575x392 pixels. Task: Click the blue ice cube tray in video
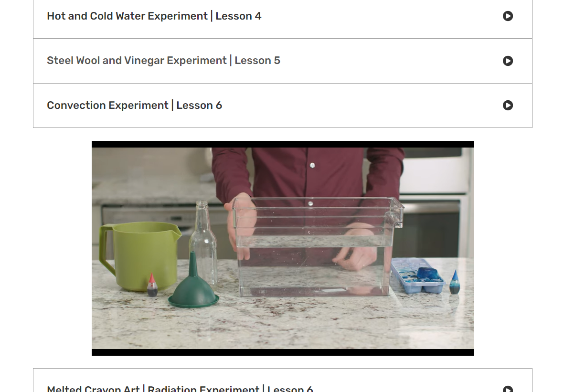(418, 275)
